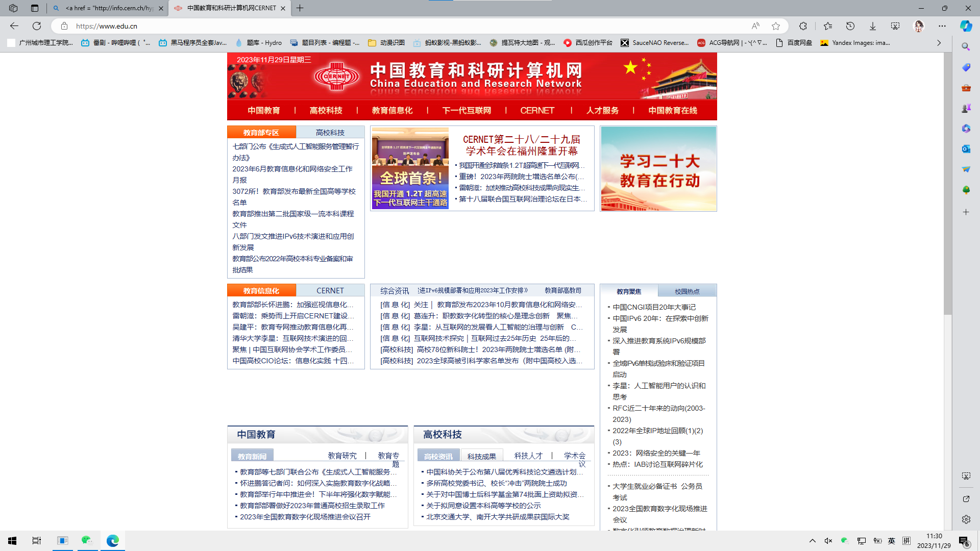
Task: Switch to the first search results tab
Action: (109, 8)
